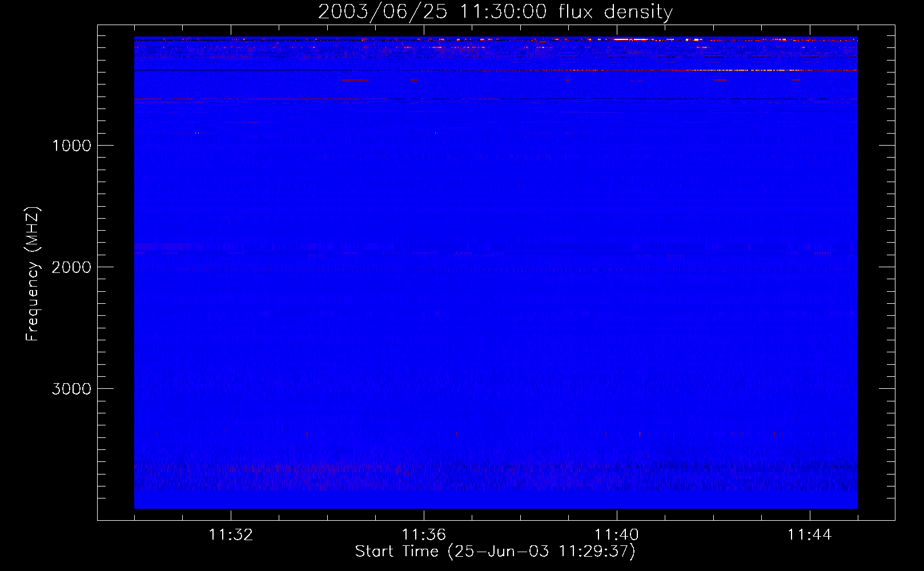Click the 1000 frequency tick label

(71, 146)
